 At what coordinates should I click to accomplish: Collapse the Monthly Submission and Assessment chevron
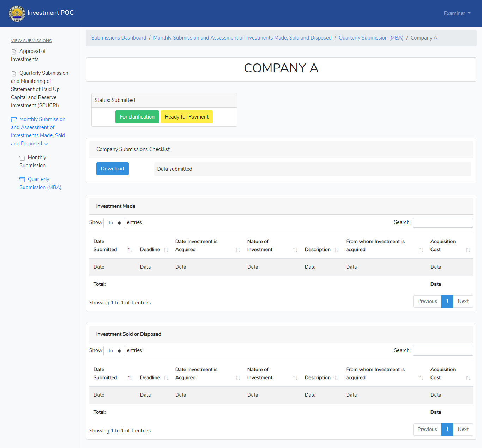click(46, 144)
